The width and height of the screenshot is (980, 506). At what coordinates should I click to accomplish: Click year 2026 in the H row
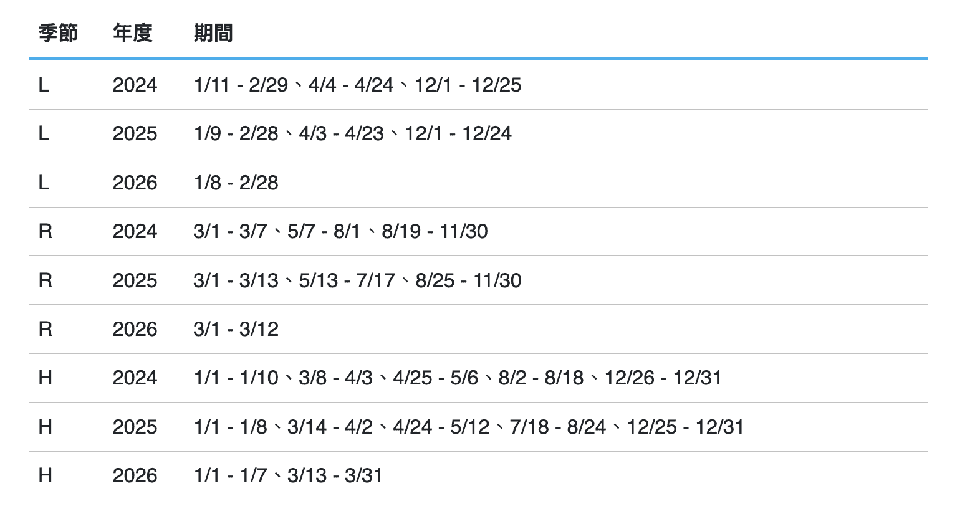[135, 475]
